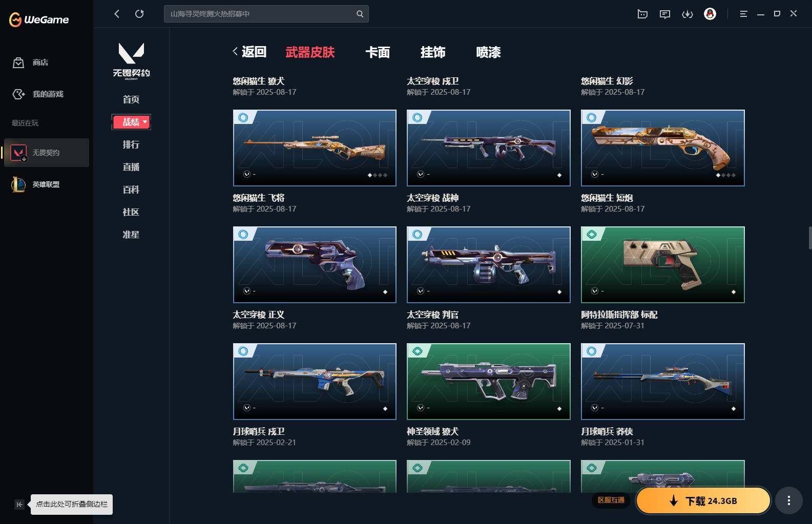Click the 下载 24.3GB button
This screenshot has height=524, width=812.
tap(703, 500)
